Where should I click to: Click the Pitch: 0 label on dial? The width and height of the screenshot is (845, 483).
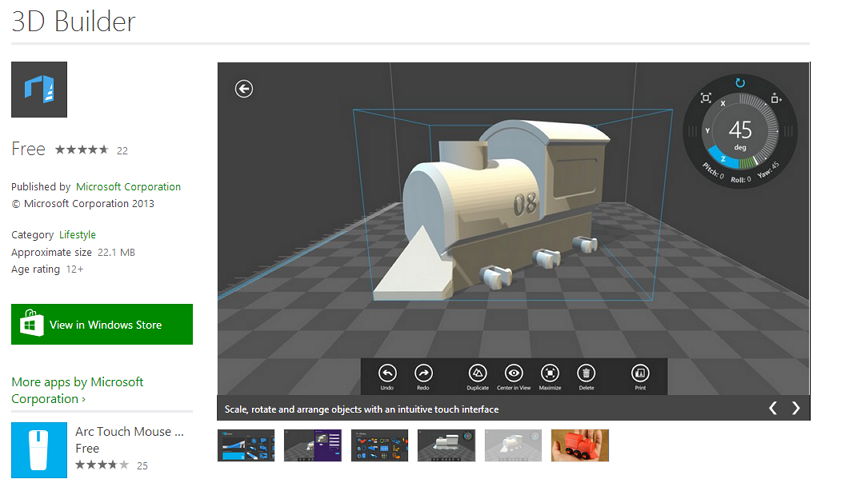click(713, 171)
